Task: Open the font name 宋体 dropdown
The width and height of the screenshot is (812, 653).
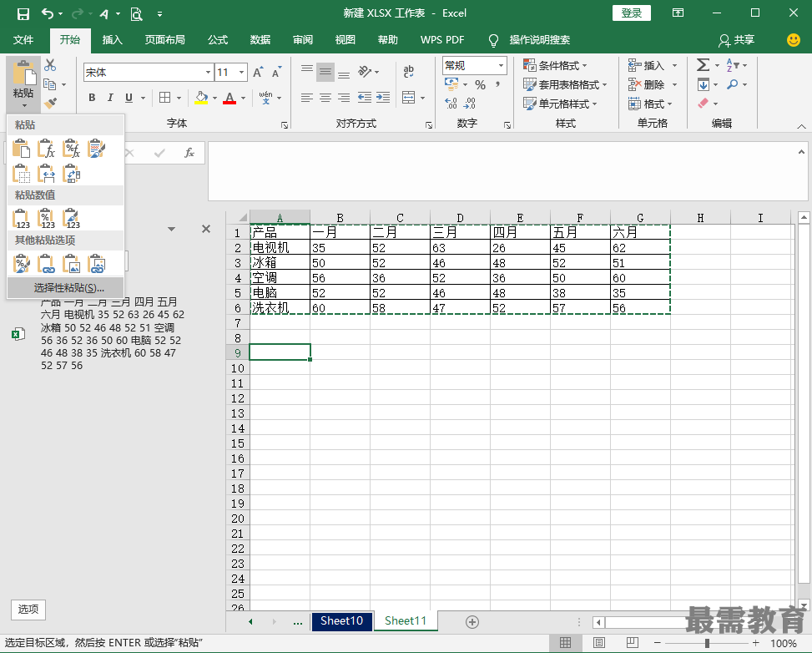Action: (208, 73)
